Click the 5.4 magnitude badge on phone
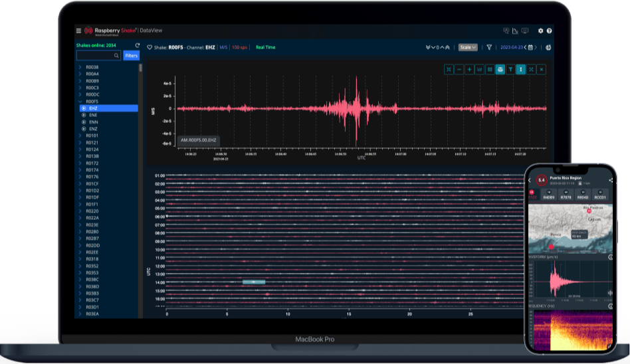Image resolution: width=630 pixels, height=364 pixels. pyautogui.click(x=541, y=180)
